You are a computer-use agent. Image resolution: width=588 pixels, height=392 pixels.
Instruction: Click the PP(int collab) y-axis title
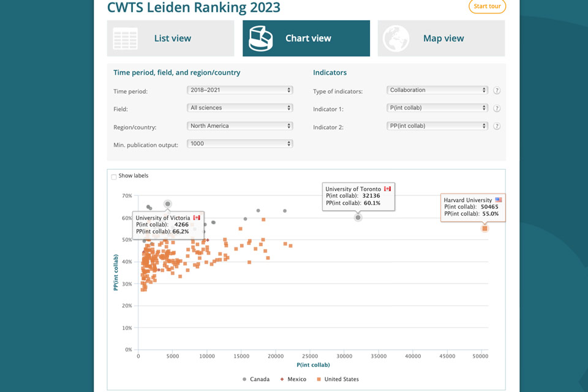(x=116, y=273)
